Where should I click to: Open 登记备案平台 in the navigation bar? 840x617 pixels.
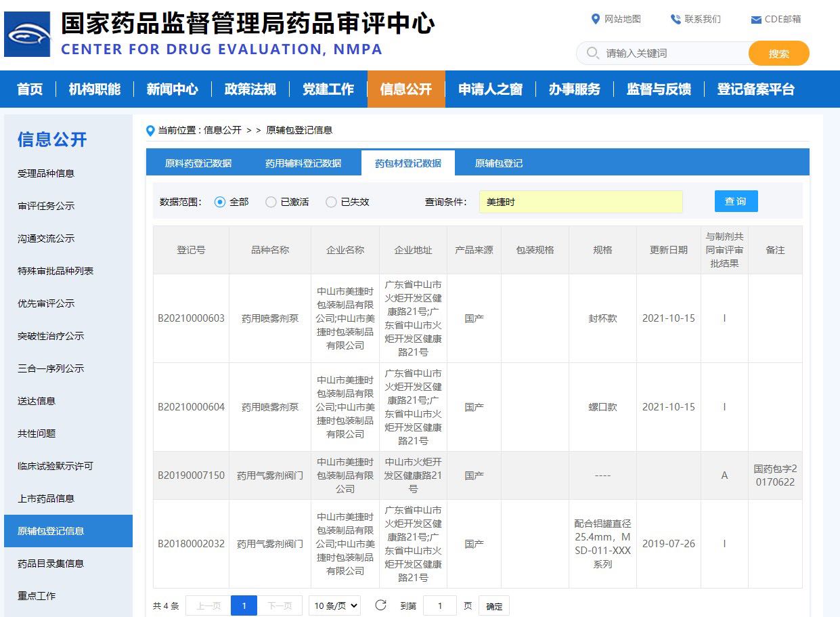[755, 89]
